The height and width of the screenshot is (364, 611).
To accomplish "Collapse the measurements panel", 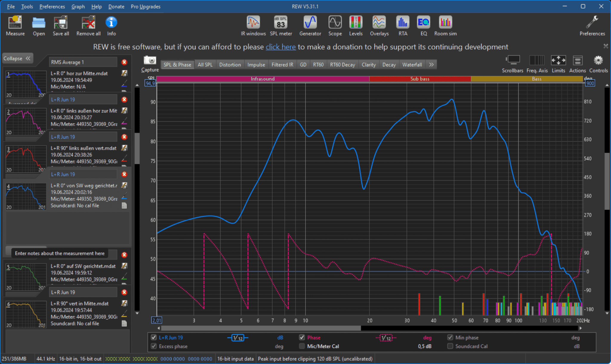I will 17,58.
